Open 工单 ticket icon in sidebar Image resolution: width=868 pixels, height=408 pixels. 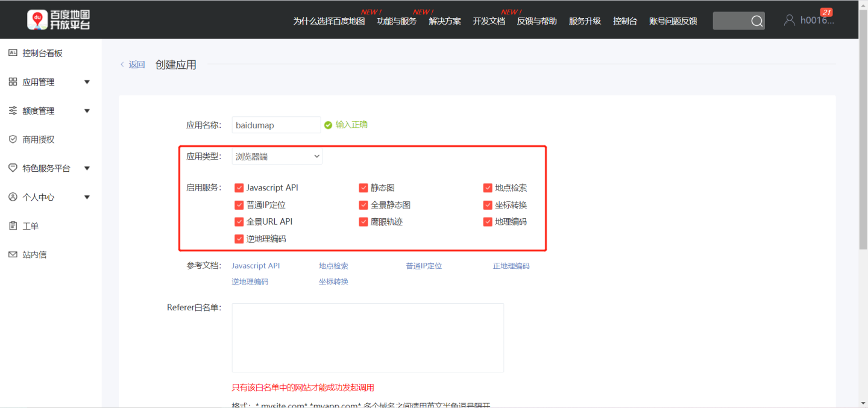pyautogui.click(x=13, y=226)
